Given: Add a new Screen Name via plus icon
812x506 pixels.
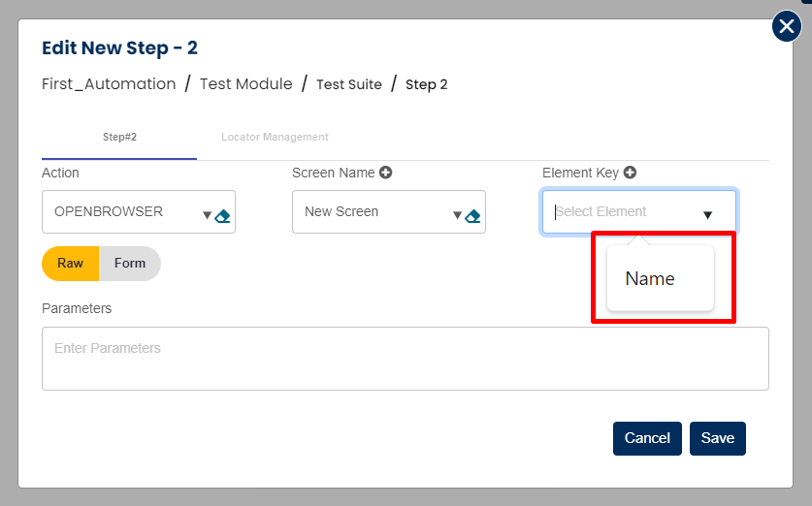Looking at the screenshot, I should pyautogui.click(x=385, y=173).
